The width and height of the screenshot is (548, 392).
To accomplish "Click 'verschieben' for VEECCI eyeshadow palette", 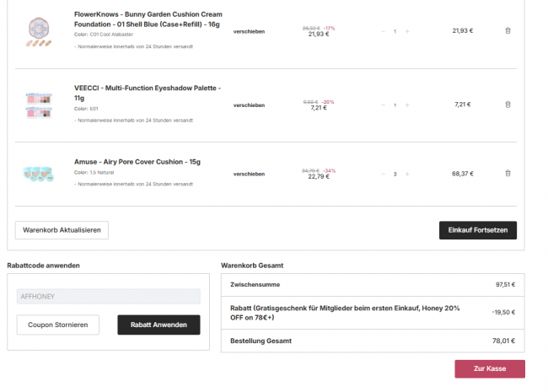I will point(249,105).
